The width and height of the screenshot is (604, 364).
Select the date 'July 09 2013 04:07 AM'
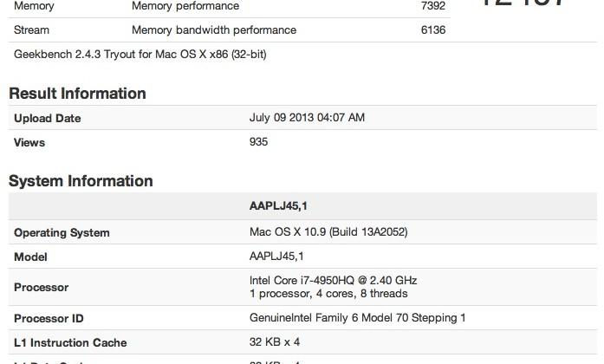pos(307,118)
